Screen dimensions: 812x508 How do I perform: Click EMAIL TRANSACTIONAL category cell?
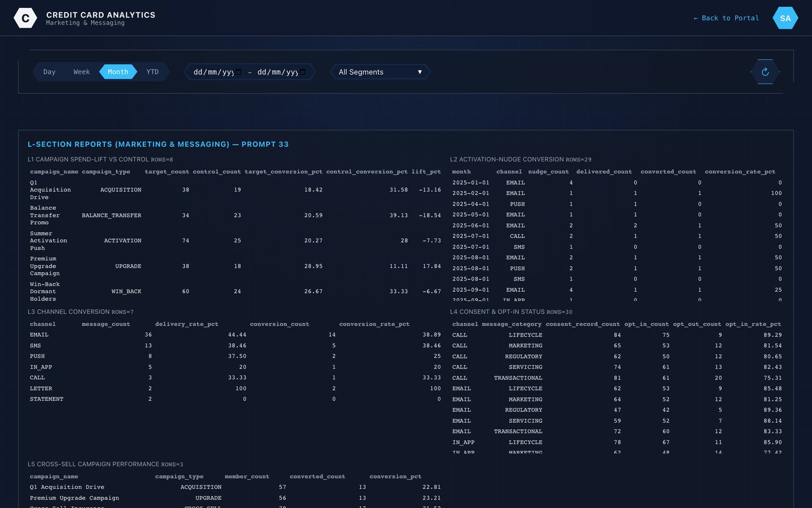pyautogui.click(x=518, y=432)
